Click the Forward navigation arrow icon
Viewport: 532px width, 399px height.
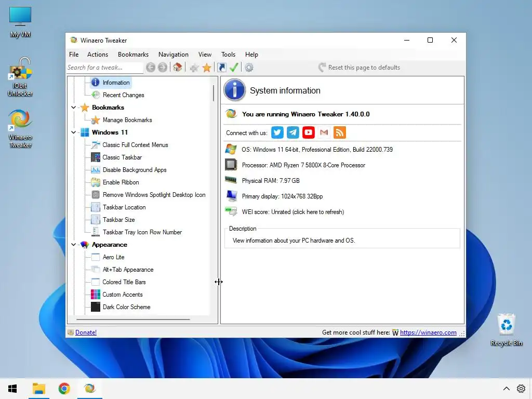[163, 68]
